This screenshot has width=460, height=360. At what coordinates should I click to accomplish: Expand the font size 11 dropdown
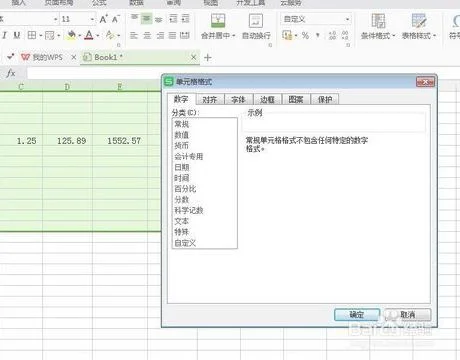pos(92,19)
